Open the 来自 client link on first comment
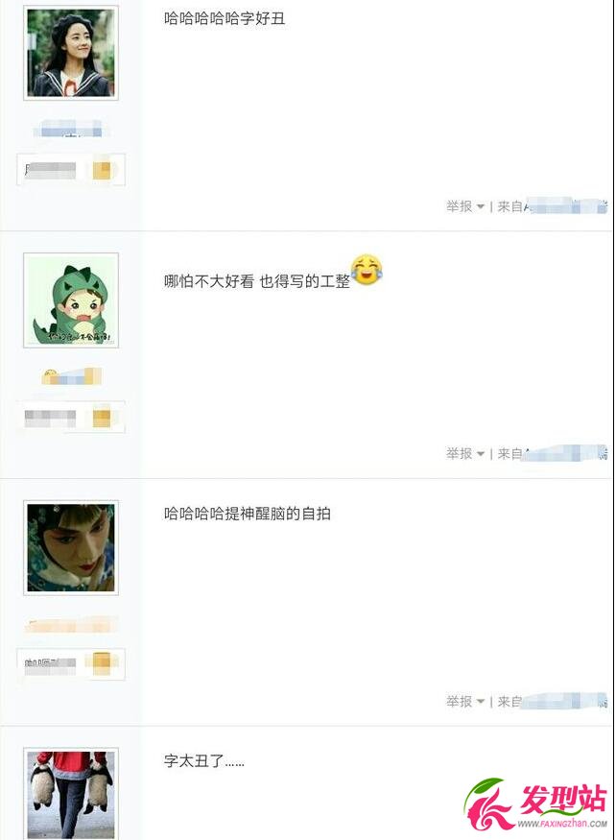The height and width of the screenshot is (840, 616). (553, 206)
